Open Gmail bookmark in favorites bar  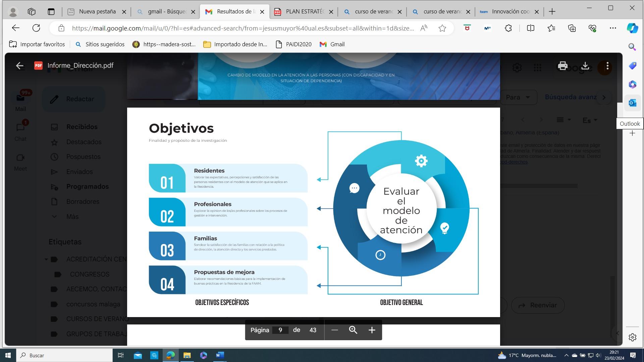coord(332,44)
